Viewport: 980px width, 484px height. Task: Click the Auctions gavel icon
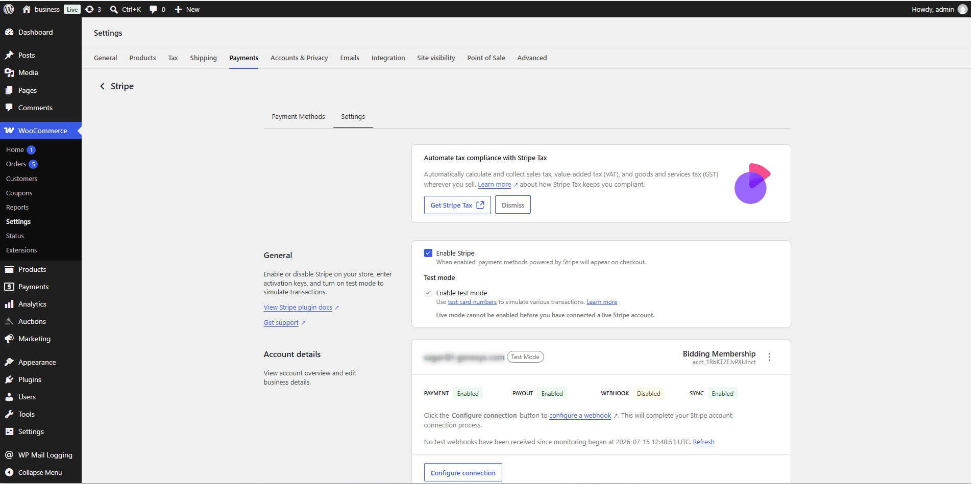pos(9,321)
